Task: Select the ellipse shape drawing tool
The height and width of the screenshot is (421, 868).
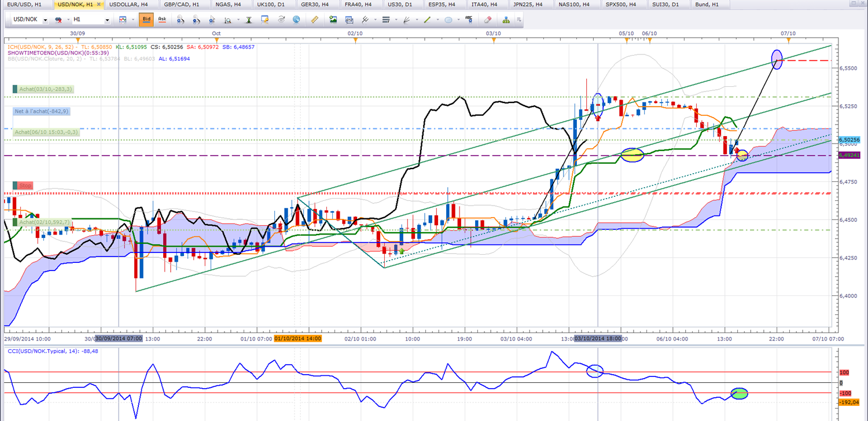Action: [x=448, y=20]
